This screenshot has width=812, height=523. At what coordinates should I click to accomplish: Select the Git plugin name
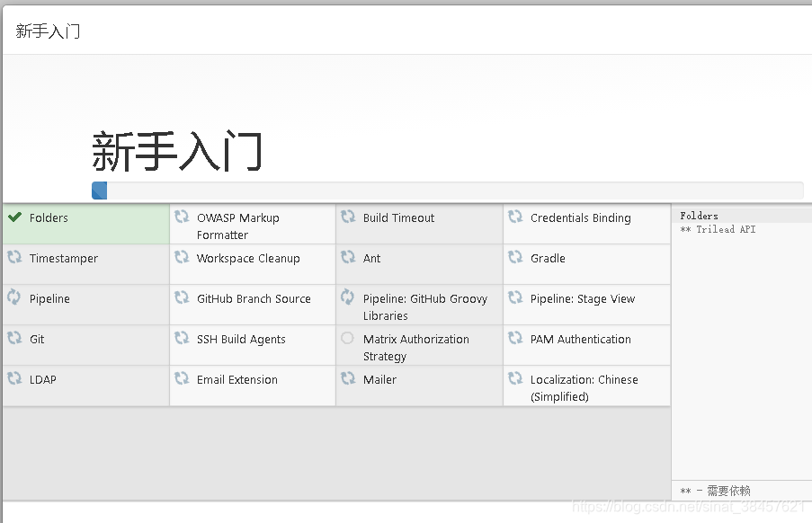click(x=37, y=339)
